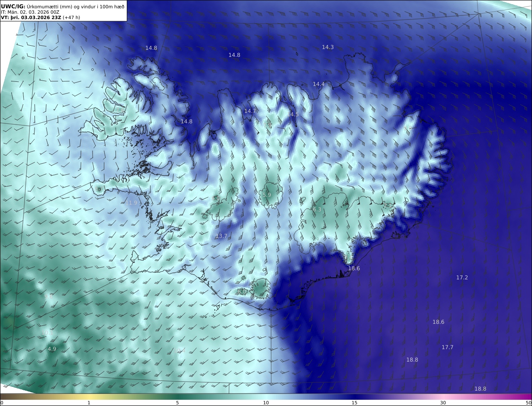Screen dimensions: 532x406
Task: Click the colorbar tick label 1
Action: (x=89, y=403)
